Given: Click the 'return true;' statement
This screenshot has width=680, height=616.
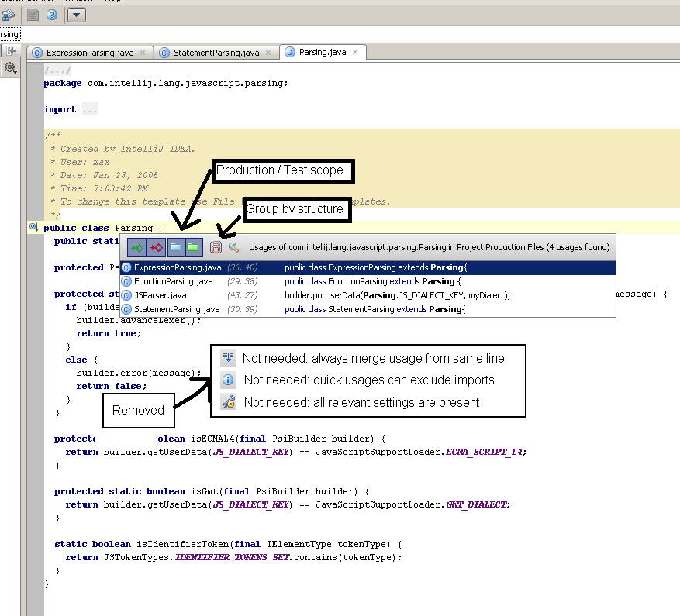Looking at the screenshot, I should point(109,334).
